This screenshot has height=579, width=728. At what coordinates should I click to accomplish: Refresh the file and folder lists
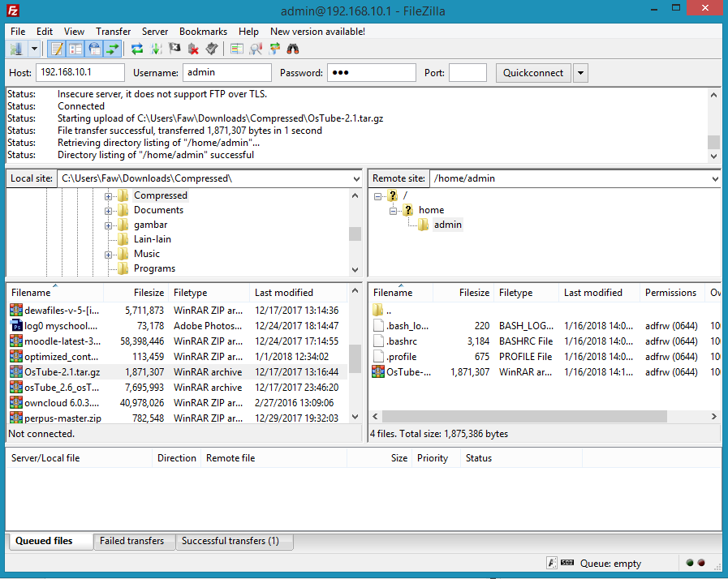(x=137, y=49)
